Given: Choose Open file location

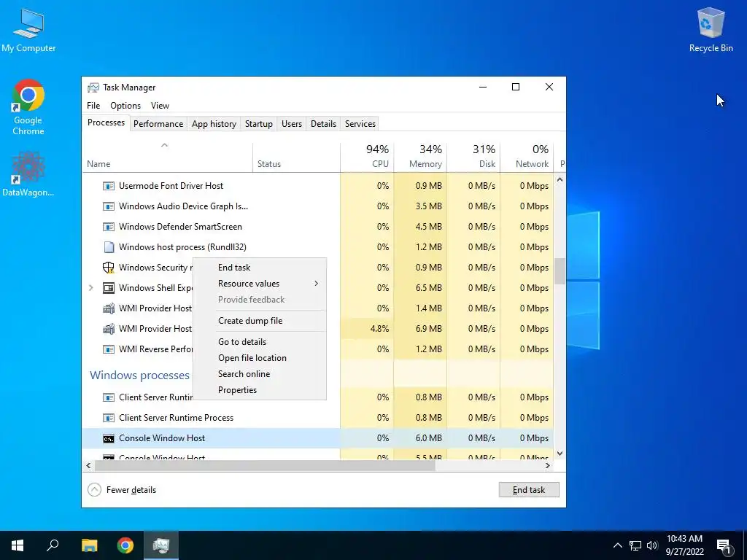Looking at the screenshot, I should (259, 358).
